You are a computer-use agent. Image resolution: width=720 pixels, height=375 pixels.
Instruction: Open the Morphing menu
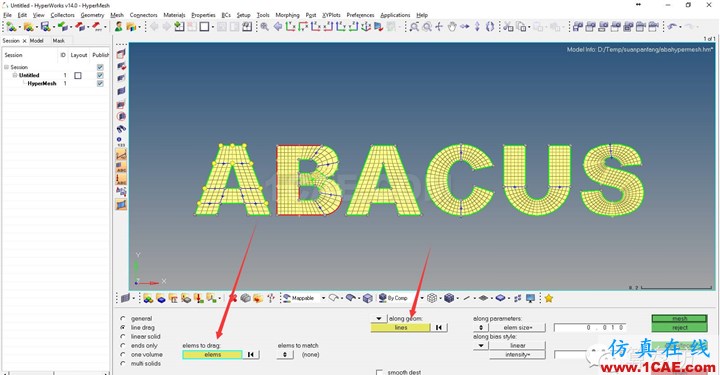pos(287,15)
